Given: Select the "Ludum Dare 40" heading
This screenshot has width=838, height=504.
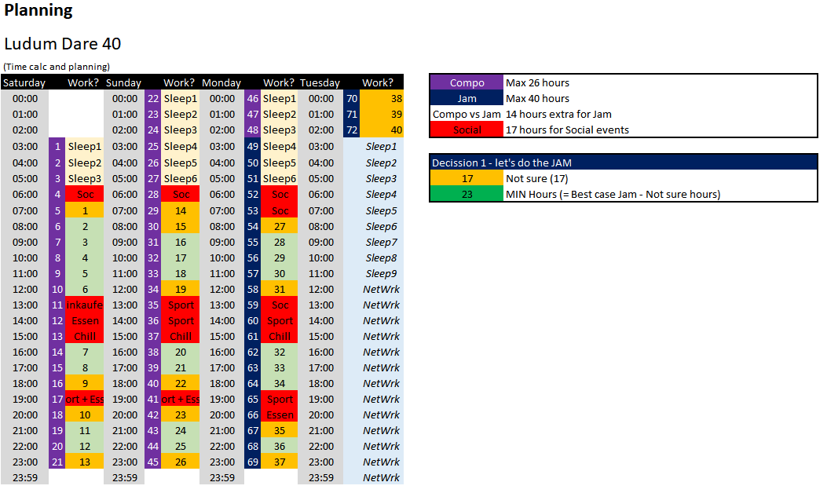Looking at the screenshot, I should 63,44.
